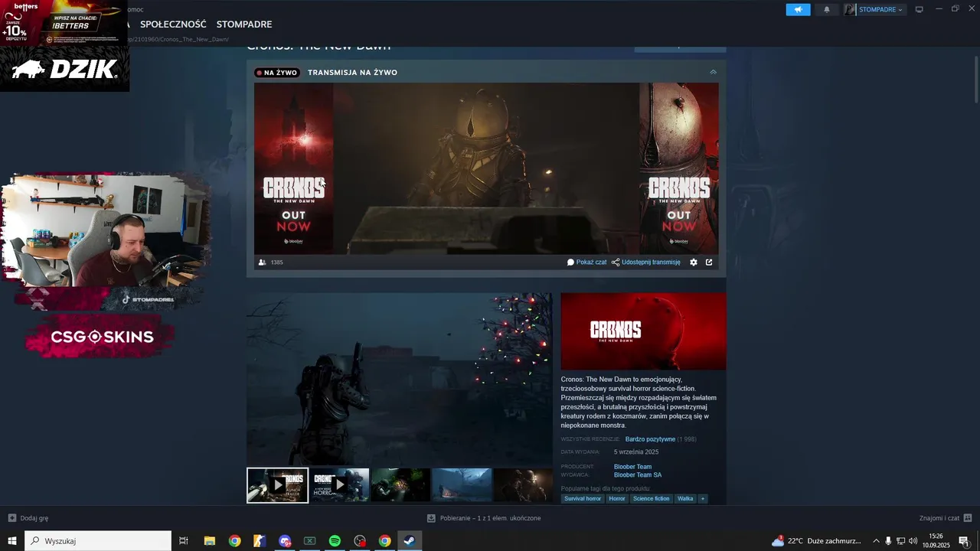The image size is (980, 551).
Task: Open the second Chrome icon on taskbar
Action: [384, 541]
